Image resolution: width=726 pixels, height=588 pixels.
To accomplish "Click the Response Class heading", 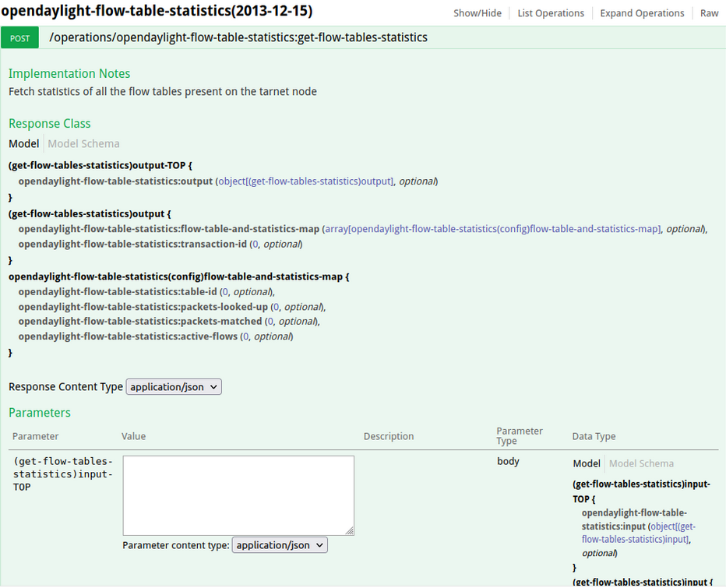I will click(50, 124).
